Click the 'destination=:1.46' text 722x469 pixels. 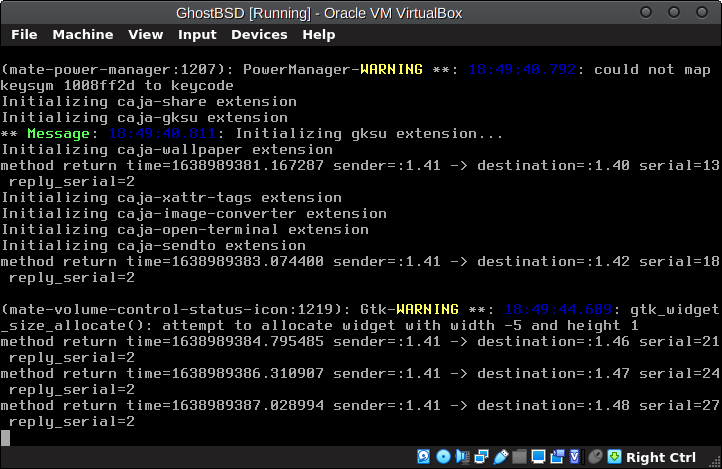click(x=553, y=342)
